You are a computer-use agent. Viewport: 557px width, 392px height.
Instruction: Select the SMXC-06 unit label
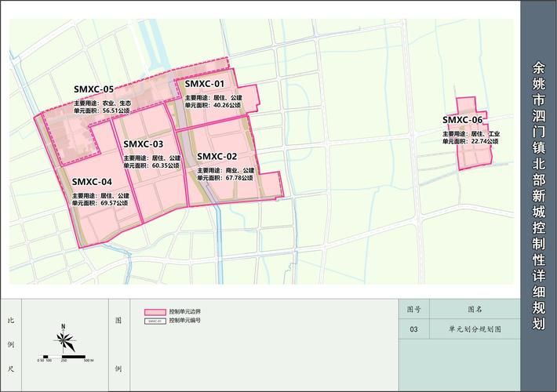coord(463,120)
